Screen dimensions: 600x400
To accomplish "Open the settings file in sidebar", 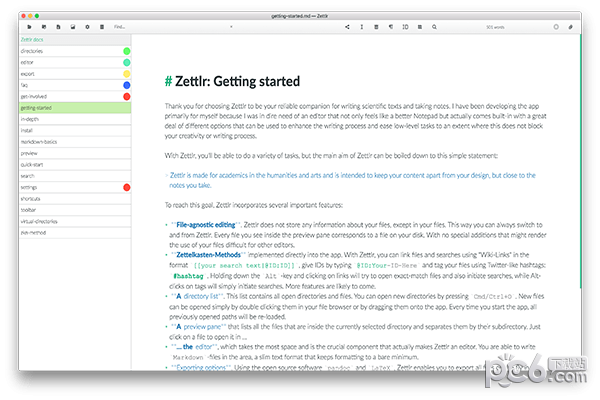I will coord(75,187).
